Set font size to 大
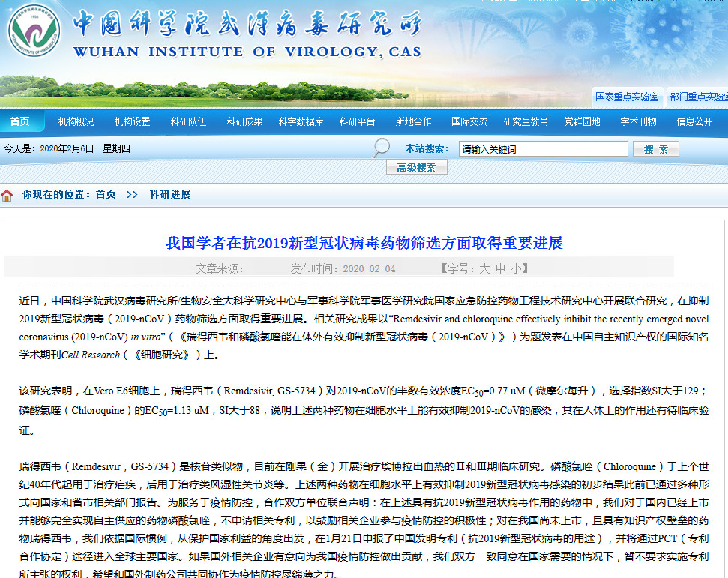This screenshot has height=578, width=728. 484,268
